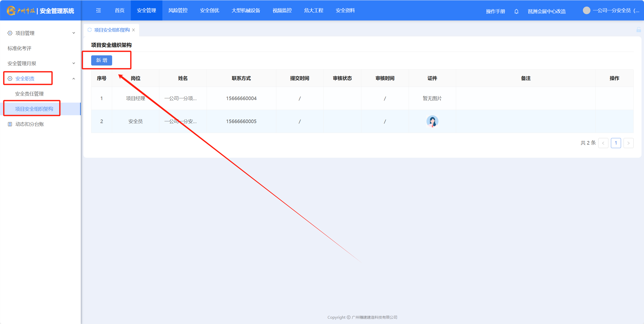Expand the 安全管理月报 chevron
This screenshot has width=644, height=324.
click(x=73, y=63)
